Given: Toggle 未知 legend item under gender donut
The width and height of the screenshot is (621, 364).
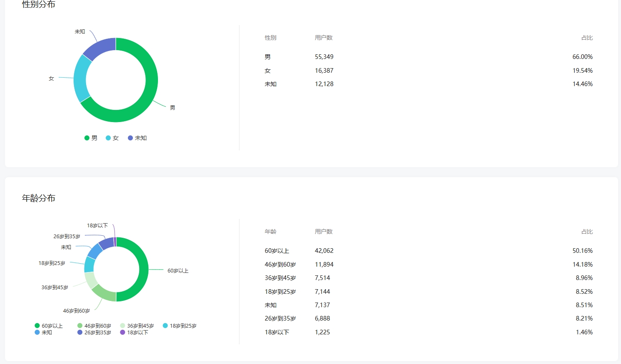Looking at the screenshot, I should (x=137, y=138).
